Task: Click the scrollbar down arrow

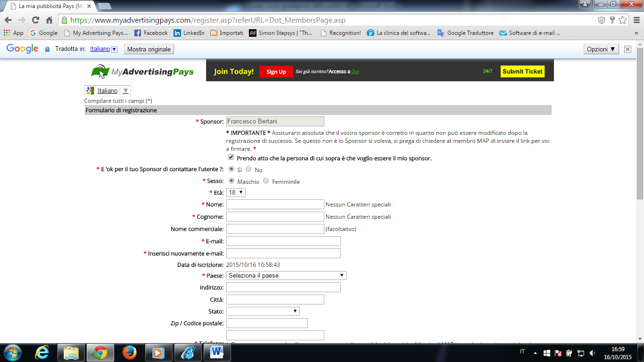Action: click(x=640, y=338)
